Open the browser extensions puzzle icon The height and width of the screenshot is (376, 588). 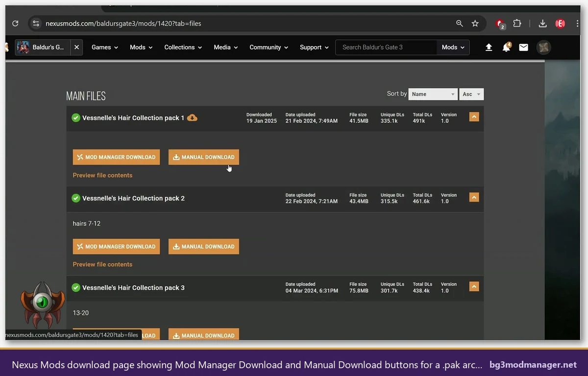point(517,23)
